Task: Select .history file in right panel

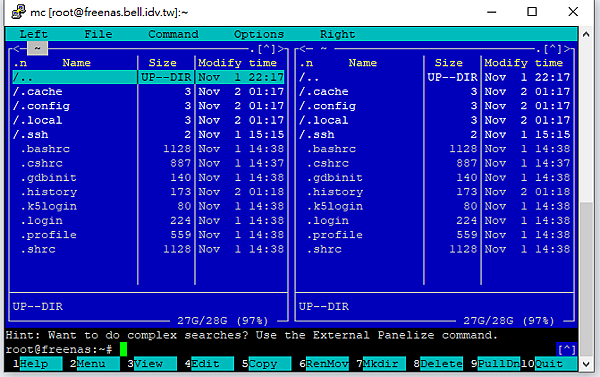Action: [435, 192]
